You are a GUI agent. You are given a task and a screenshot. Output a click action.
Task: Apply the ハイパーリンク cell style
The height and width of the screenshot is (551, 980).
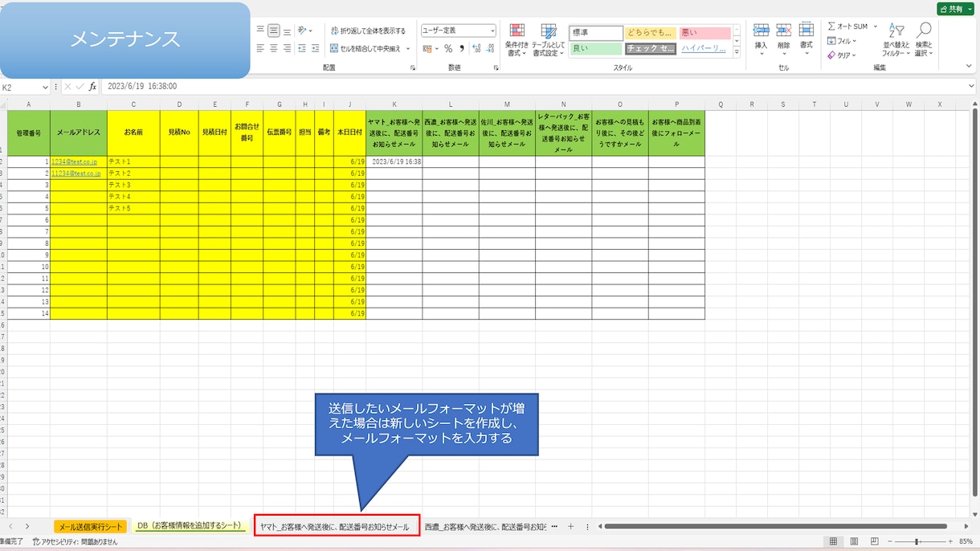(x=704, y=48)
